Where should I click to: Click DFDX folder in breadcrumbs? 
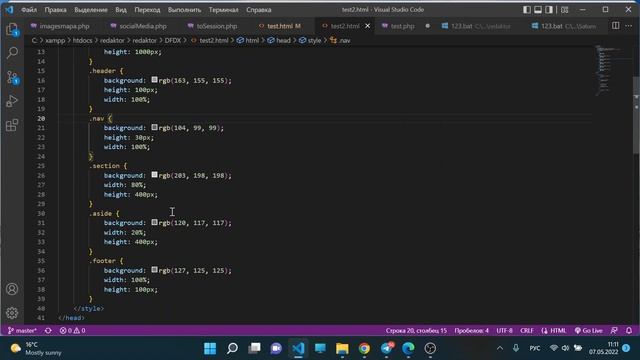pos(173,40)
